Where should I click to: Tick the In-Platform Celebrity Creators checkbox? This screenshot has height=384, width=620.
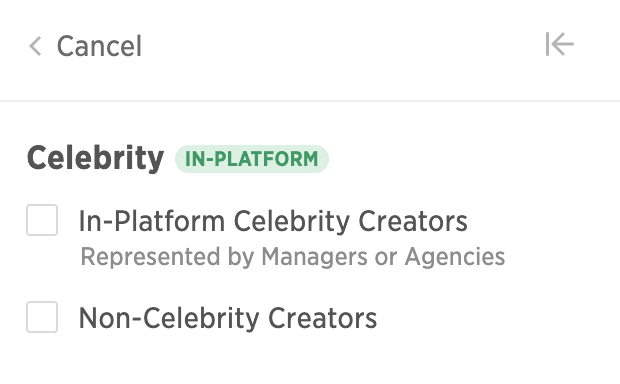coord(42,220)
